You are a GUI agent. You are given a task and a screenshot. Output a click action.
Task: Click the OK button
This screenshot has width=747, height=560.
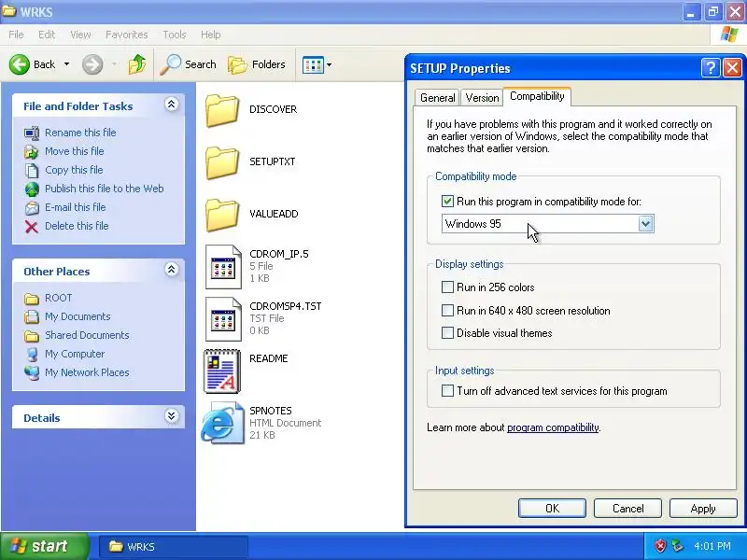(552, 508)
